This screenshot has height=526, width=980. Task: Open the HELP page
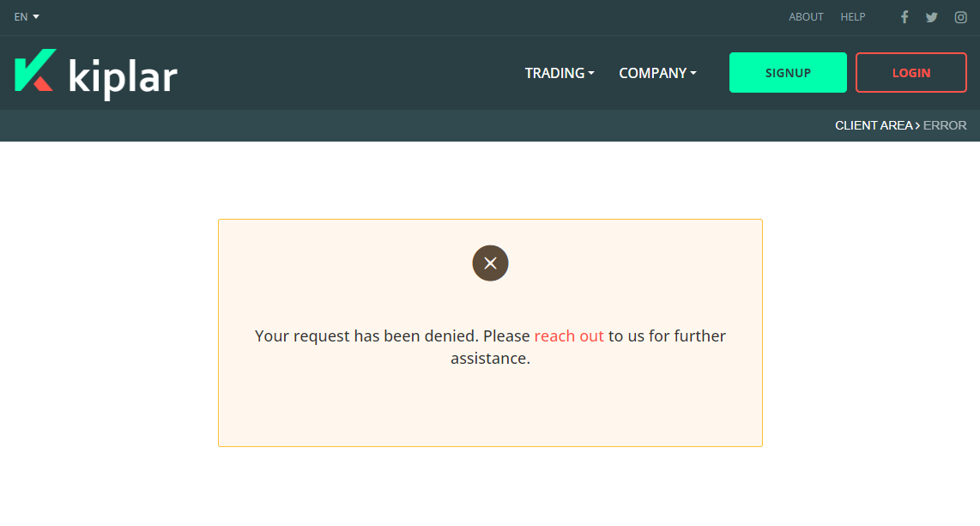852,17
